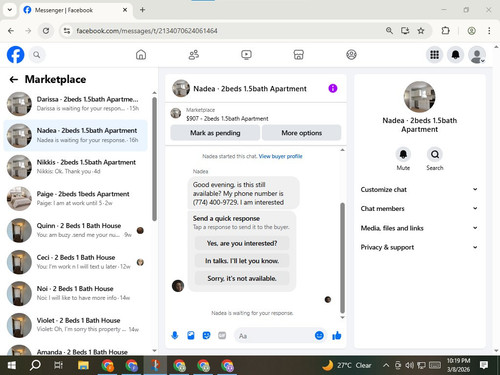Go back in browser history

[11, 31]
